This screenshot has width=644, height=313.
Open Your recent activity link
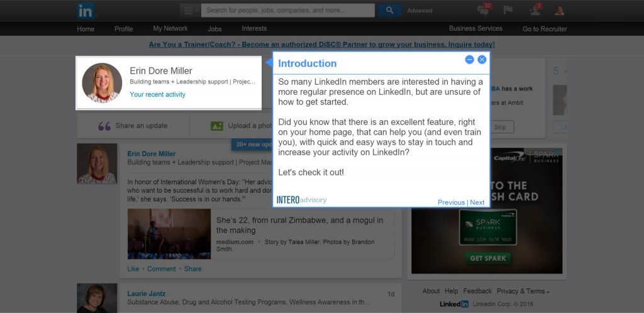(157, 94)
